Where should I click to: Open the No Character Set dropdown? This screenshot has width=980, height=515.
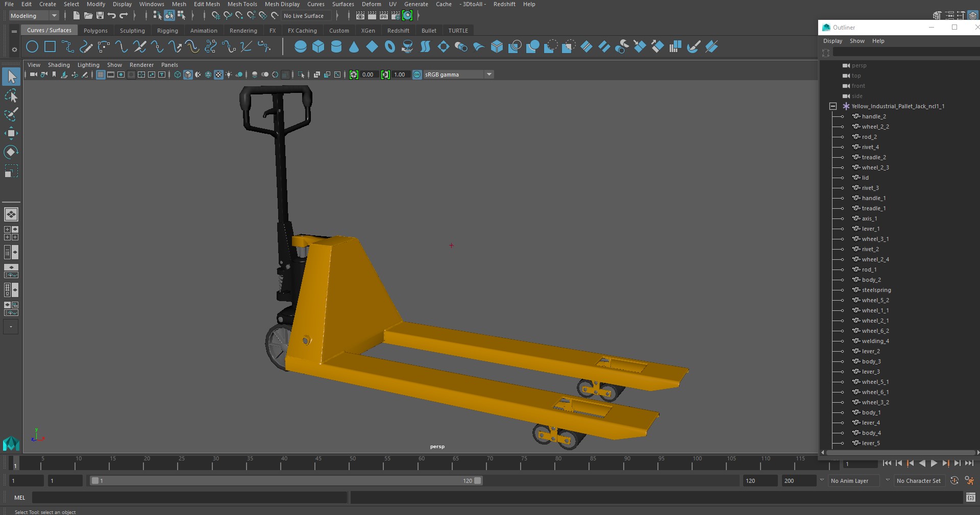point(919,481)
